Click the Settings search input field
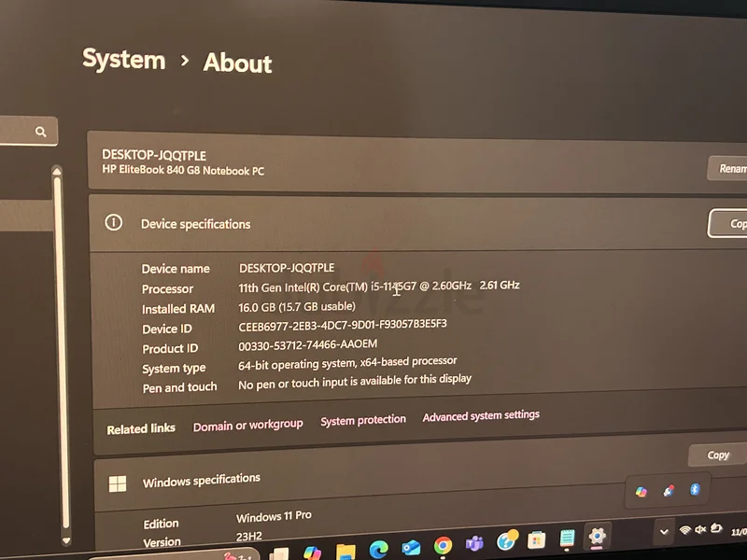The height and width of the screenshot is (560, 747). click(29, 131)
